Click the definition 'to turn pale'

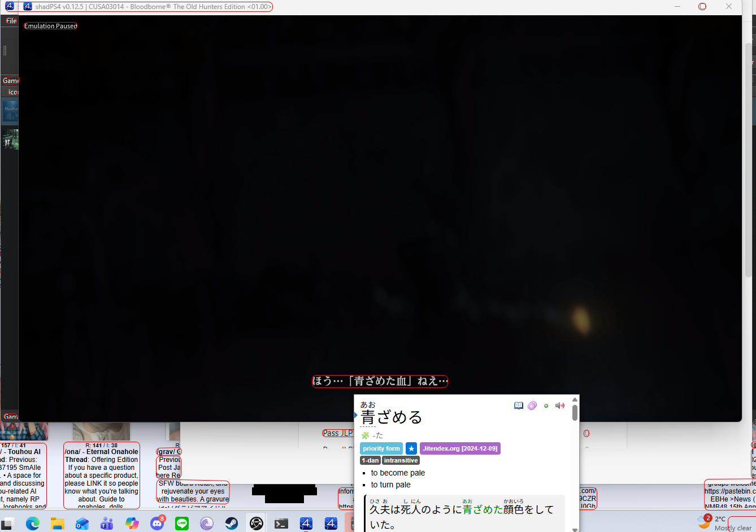pos(390,485)
